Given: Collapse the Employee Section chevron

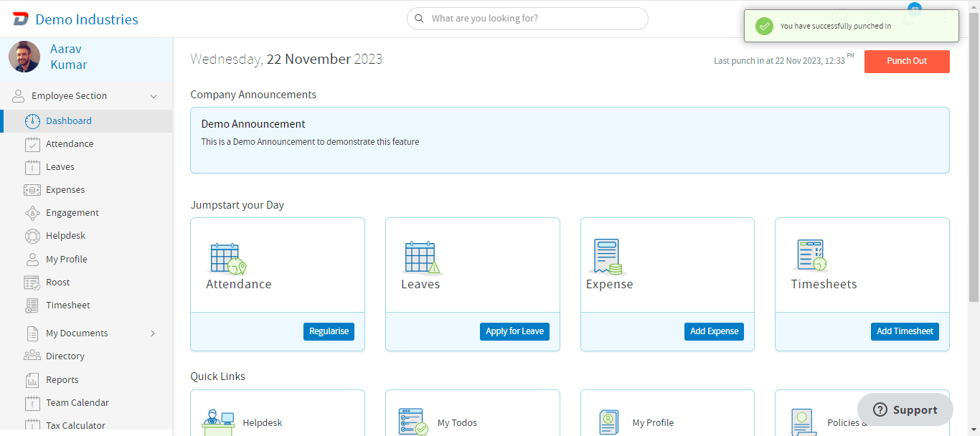Looking at the screenshot, I should 154,96.
